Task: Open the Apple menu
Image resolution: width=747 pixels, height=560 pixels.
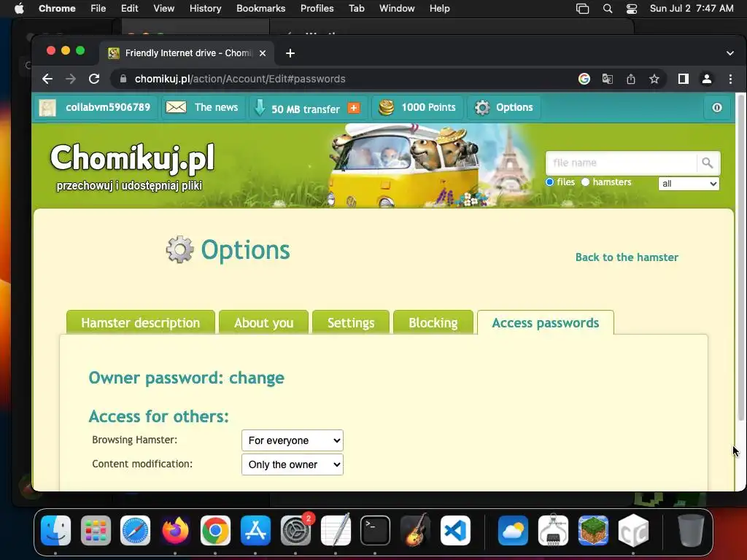Action: (x=19, y=9)
